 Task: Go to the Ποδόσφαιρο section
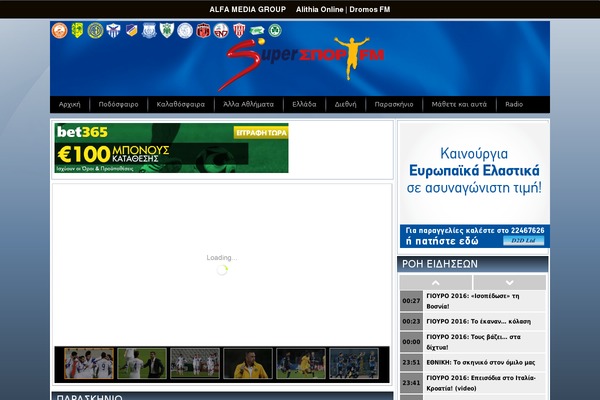tap(118, 104)
